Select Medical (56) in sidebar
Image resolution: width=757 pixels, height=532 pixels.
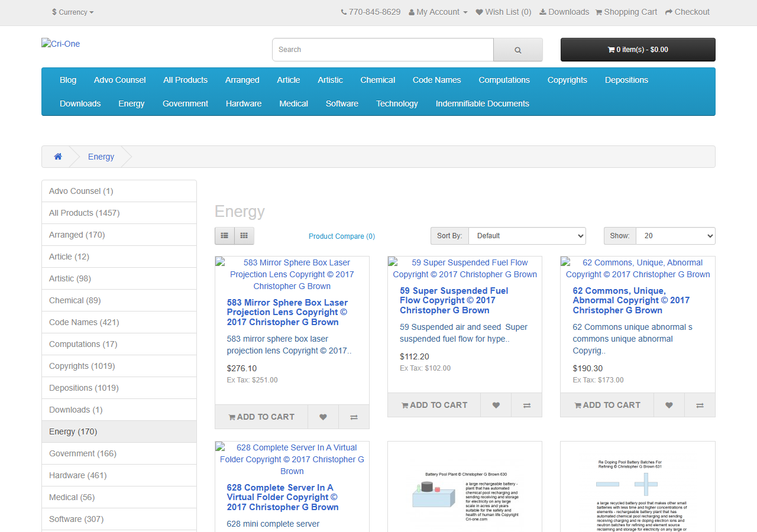click(x=119, y=497)
